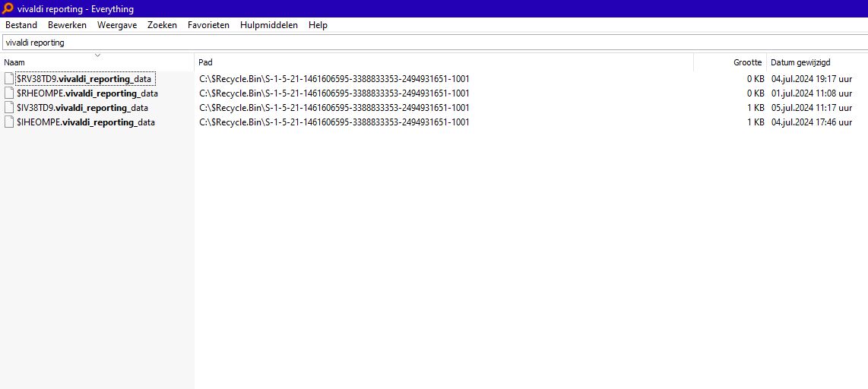Click the path of the $RV38TD9 file row

click(x=334, y=78)
